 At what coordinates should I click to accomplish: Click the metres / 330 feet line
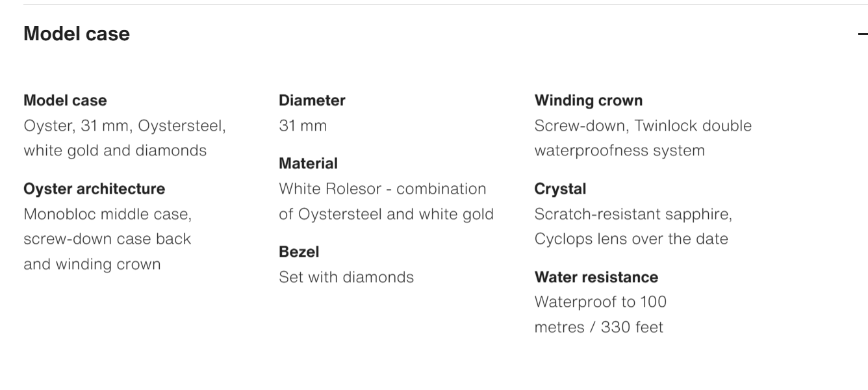pos(599,327)
